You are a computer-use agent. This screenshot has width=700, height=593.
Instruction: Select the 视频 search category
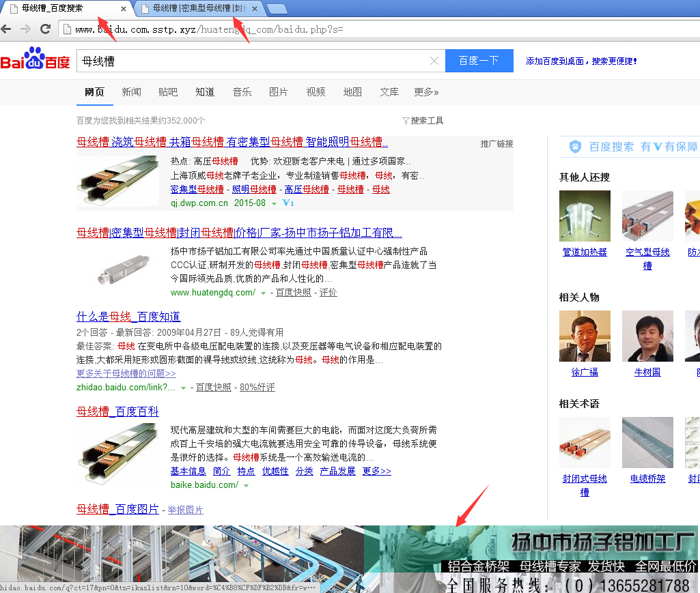click(316, 92)
